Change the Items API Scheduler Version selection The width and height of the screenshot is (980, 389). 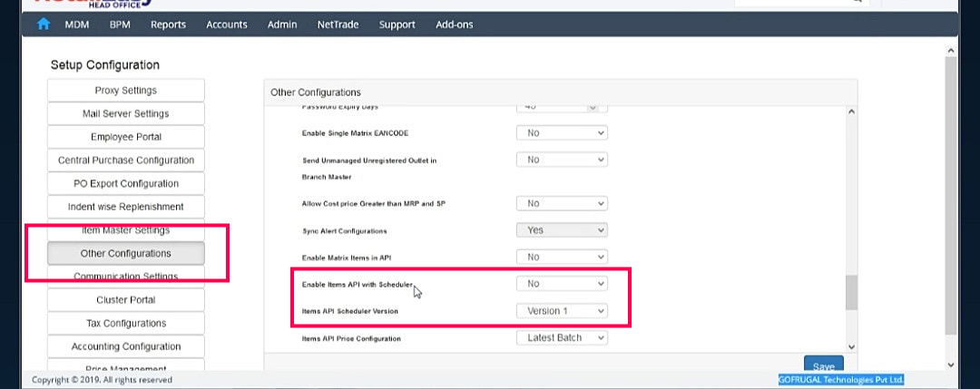coord(562,311)
